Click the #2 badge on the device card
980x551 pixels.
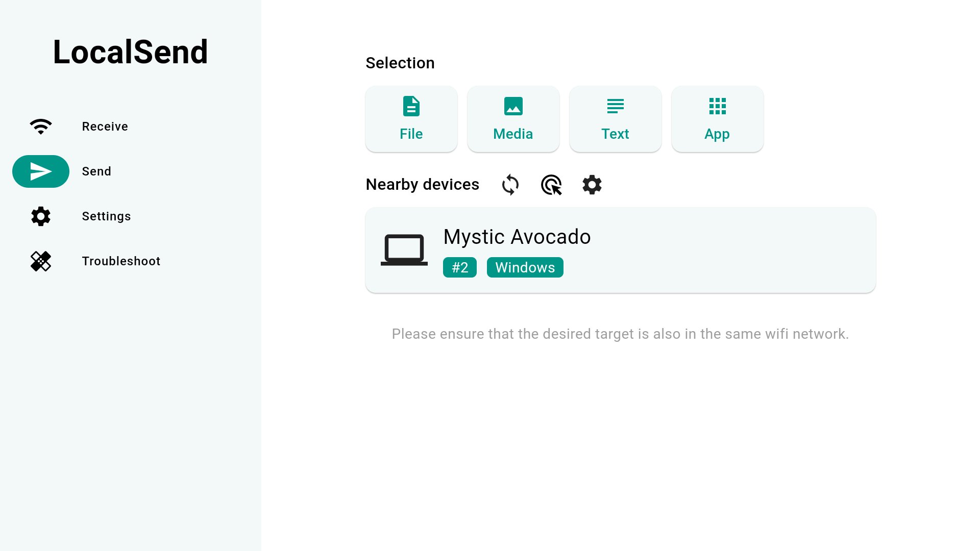point(459,267)
